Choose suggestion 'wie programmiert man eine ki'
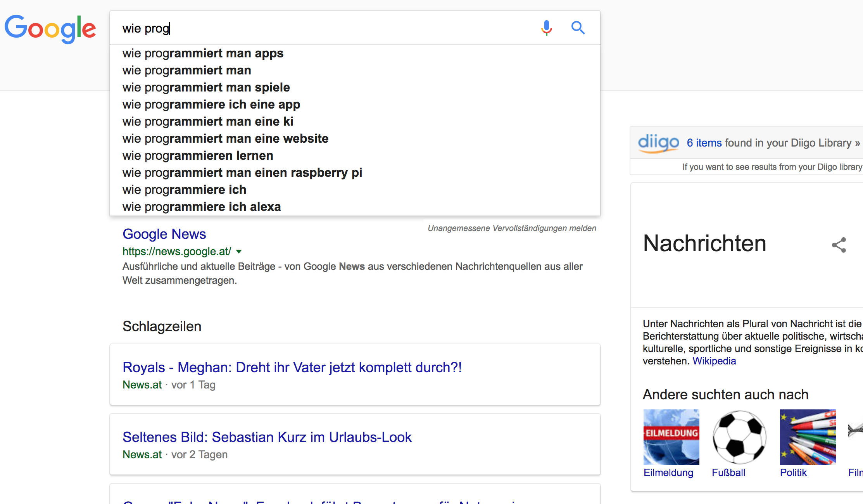863x504 pixels. click(x=208, y=121)
